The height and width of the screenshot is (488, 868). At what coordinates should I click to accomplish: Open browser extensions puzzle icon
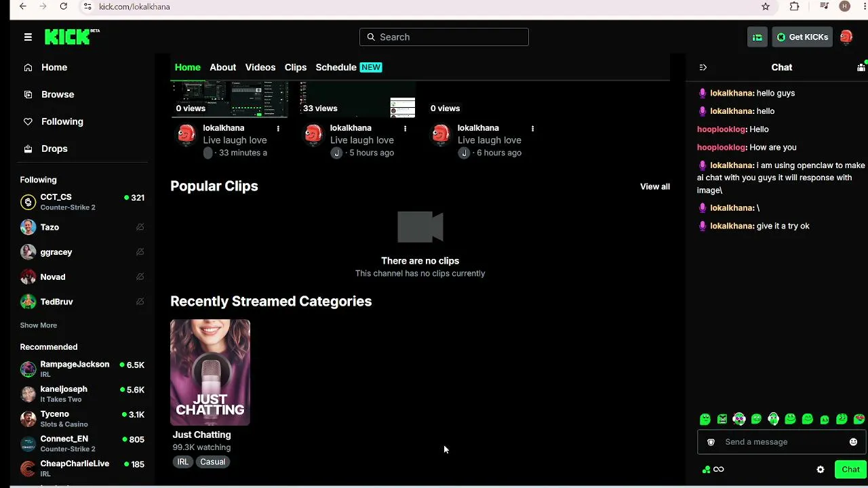pos(794,7)
